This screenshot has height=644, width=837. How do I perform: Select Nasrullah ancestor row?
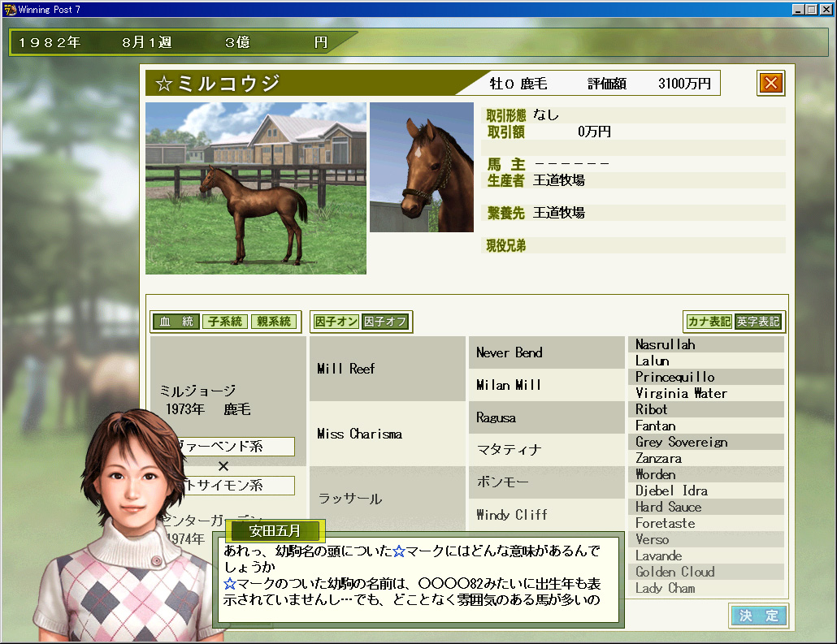[706, 344]
